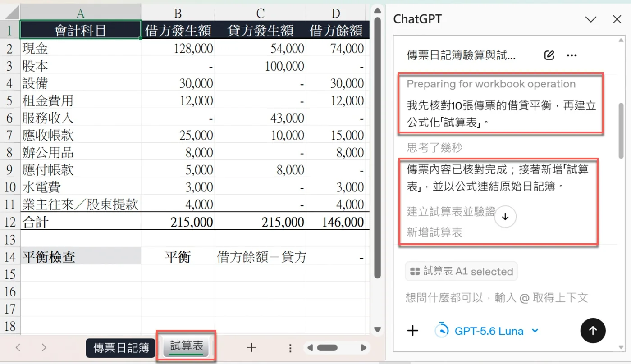Viewport: 631px width, 364px height.
Task: Click vertical scrollbar up arrow
Action: (378, 10)
